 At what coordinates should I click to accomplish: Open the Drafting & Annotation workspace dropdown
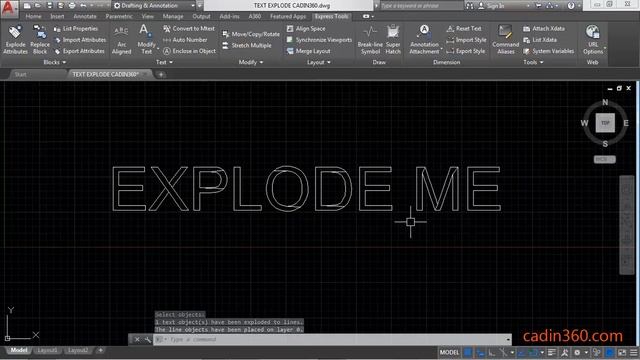pos(154,6)
